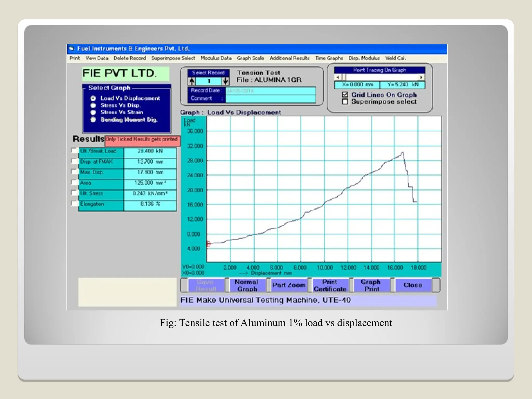Tick the Ult. Stress result checkbox
This screenshot has height=399, width=532.
[75, 193]
